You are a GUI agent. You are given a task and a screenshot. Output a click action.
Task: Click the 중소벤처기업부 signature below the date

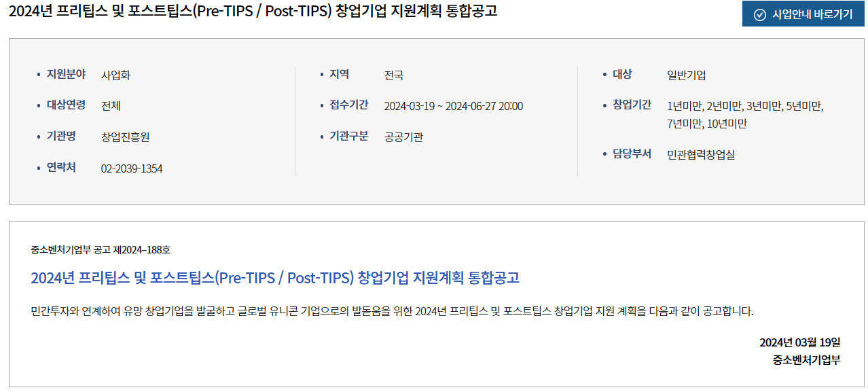click(x=807, y=360)
